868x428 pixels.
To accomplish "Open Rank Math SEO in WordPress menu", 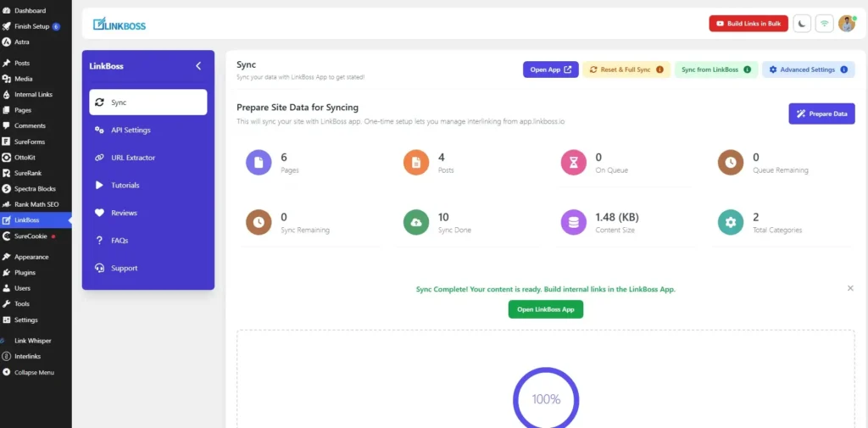I will [x=36, y=204].
